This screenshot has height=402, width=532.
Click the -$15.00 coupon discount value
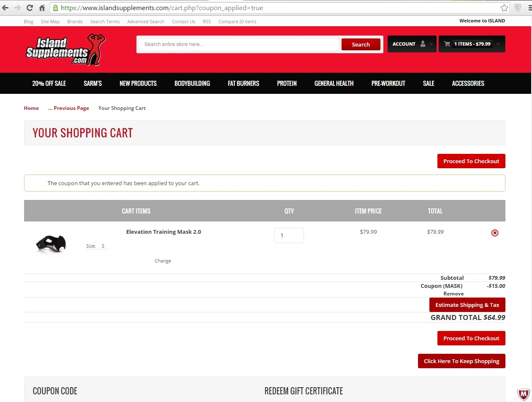tap(496, 286)
